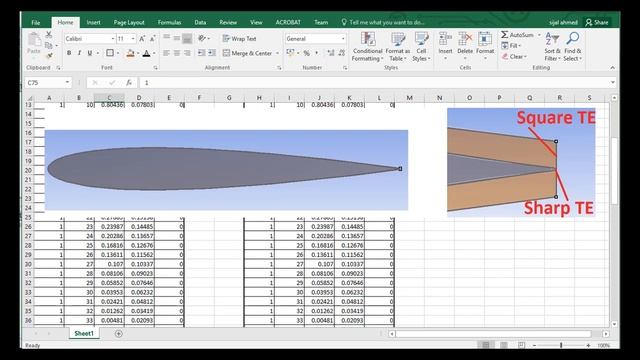Apply Fill Color bucket
This screenshot has height=360, width=640.
point(130,53)
